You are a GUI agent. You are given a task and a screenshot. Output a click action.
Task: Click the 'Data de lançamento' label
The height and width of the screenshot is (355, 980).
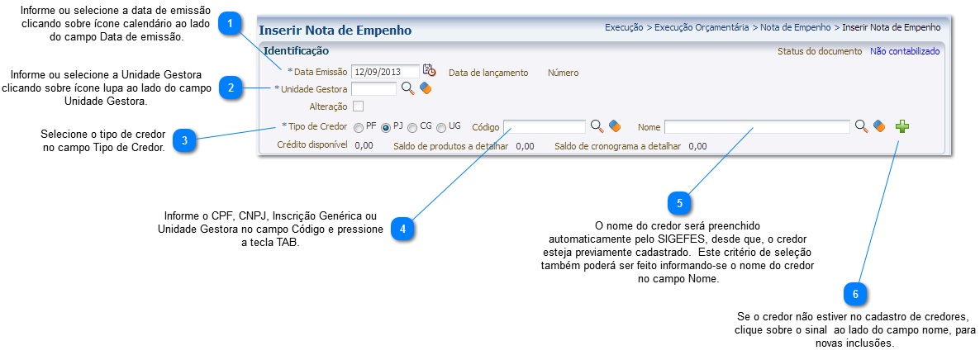[488, 73]
